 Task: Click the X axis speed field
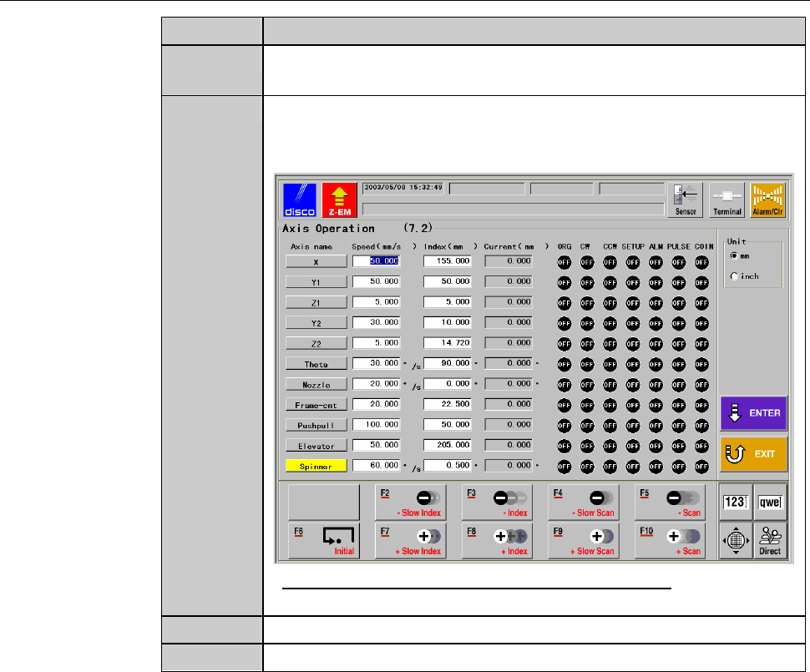click(x=376, y=260)
